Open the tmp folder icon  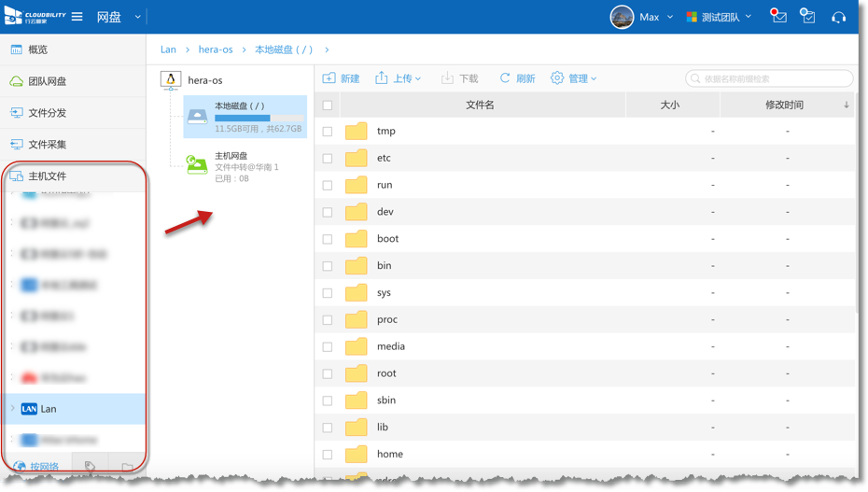(356, 132)
